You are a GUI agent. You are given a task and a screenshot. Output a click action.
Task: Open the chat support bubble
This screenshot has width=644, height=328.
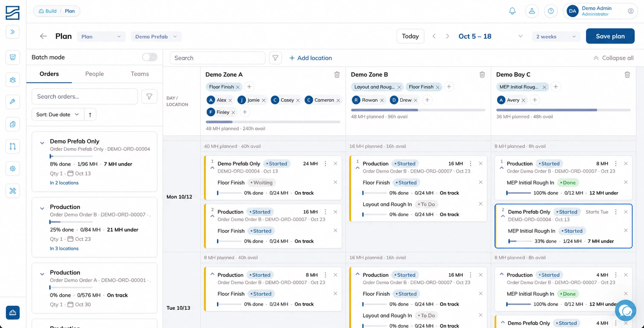tap(625, 311)
